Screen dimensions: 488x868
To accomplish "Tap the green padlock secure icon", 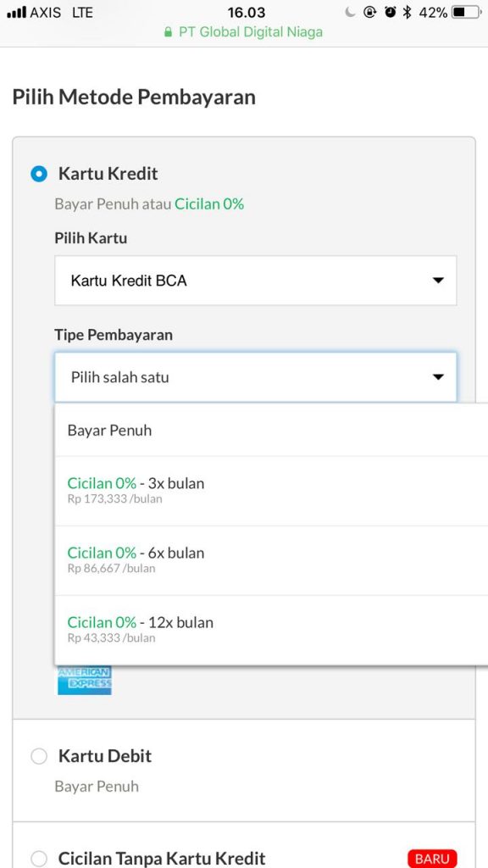I will point(169,33).
